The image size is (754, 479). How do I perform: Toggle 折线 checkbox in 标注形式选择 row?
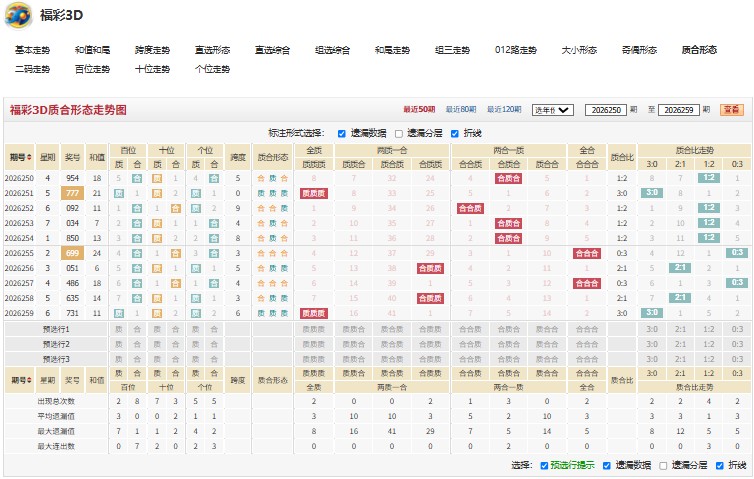click(x=455, y=134)
